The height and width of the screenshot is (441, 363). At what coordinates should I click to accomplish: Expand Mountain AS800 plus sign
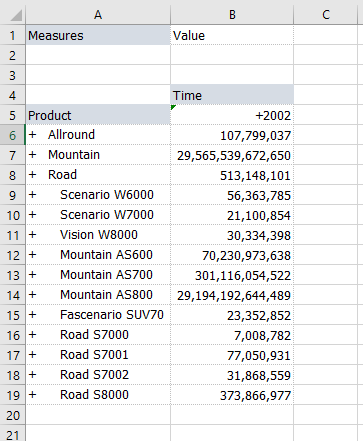pyautogui.click(x=32, y=295)
